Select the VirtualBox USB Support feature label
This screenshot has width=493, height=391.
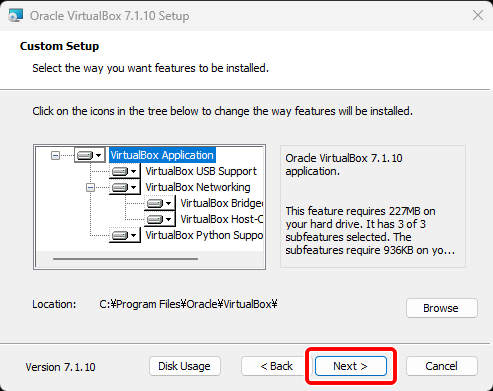(x=201, y=171)
